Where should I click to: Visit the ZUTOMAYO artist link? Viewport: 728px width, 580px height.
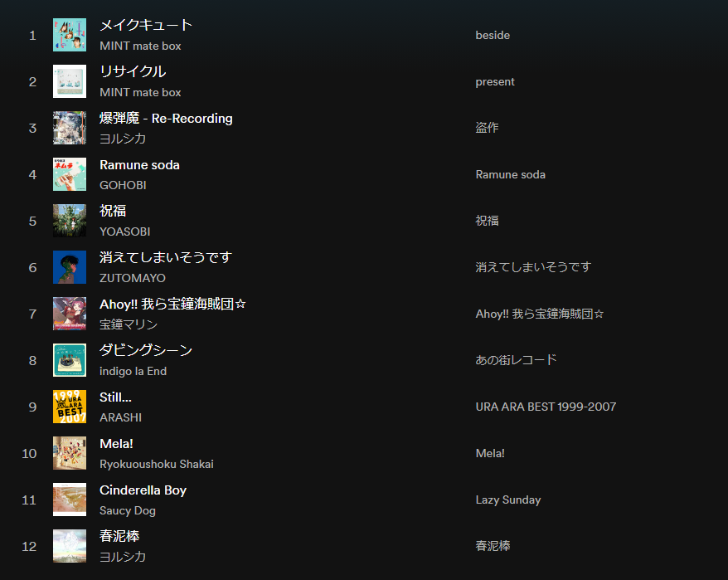point(133,278)
